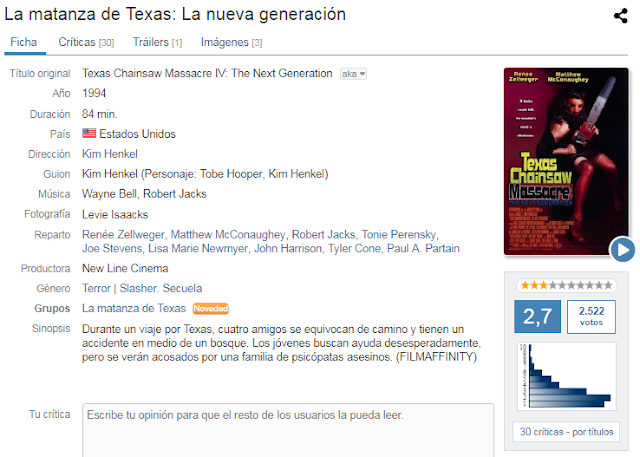Click the movie poster thumbnail
Viewport: 640px width, 457px height.
[x=566, y=162]
